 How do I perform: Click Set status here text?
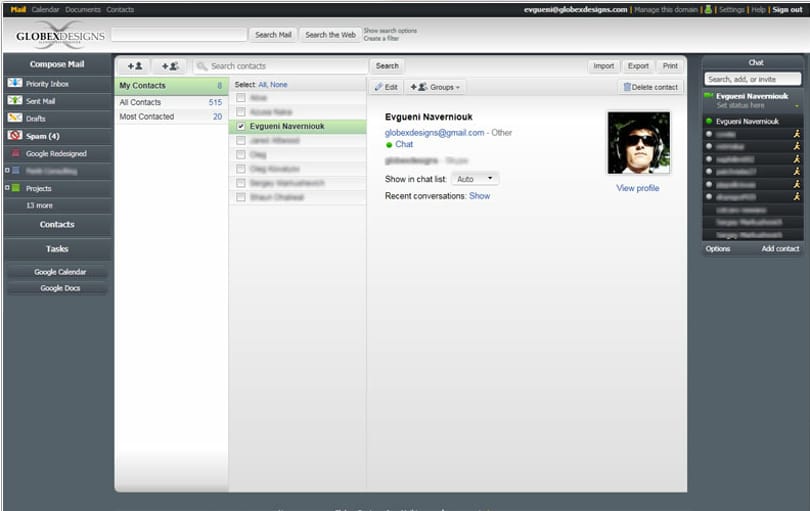point(740,105)
